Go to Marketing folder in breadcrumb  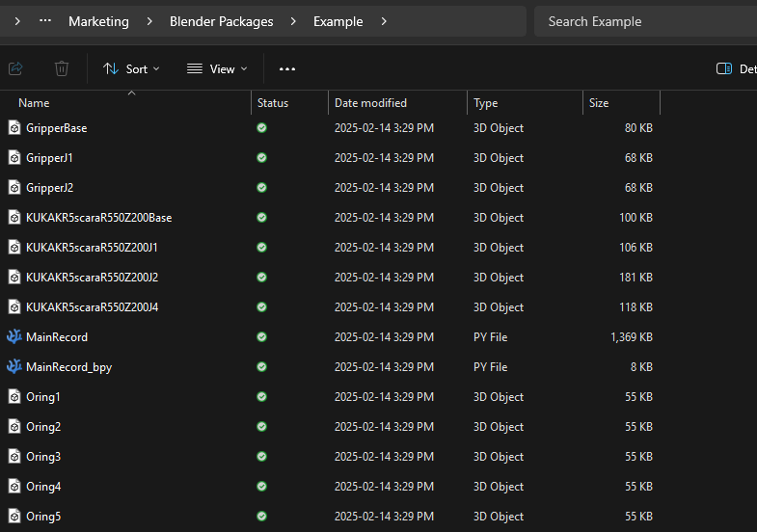tap(98, 21)
